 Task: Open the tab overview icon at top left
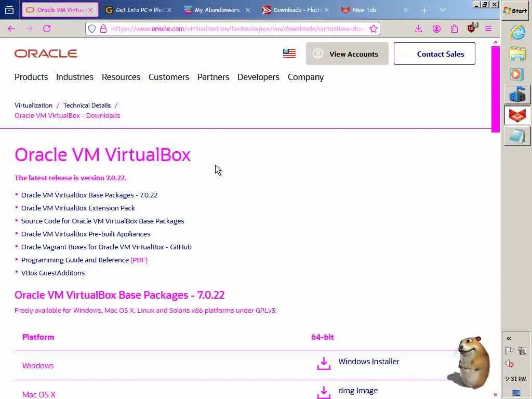9,10
